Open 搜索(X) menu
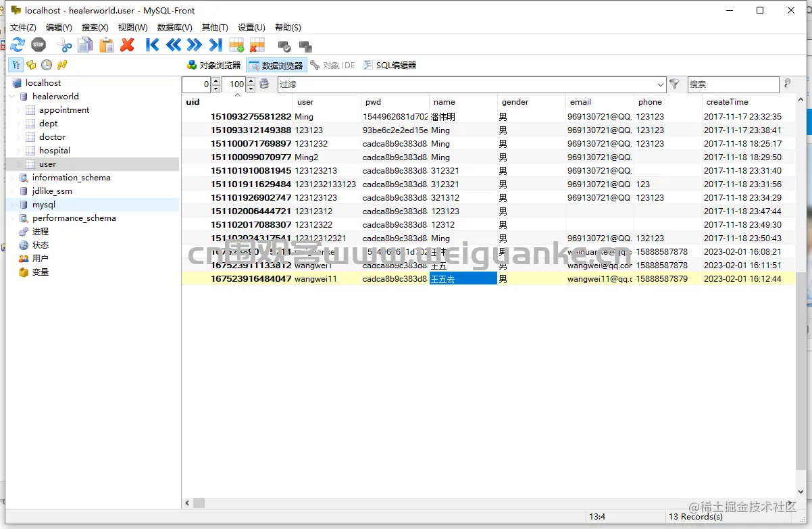 95,27
